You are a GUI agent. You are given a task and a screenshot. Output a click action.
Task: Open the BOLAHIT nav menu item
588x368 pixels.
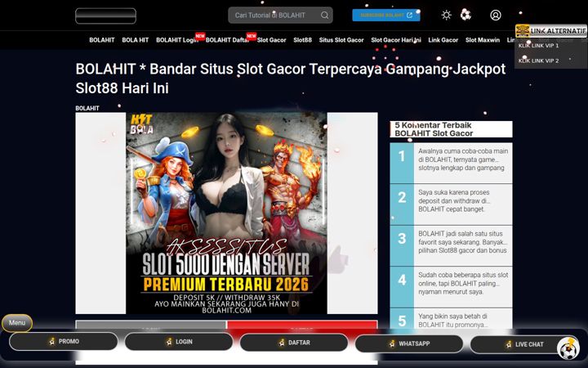click(x=101, y=40)
